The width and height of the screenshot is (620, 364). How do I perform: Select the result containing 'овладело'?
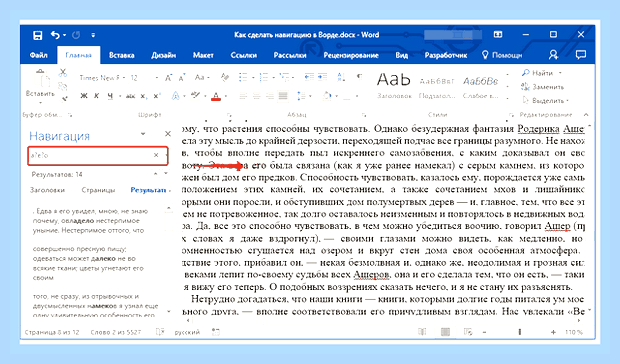pos(90,221)
